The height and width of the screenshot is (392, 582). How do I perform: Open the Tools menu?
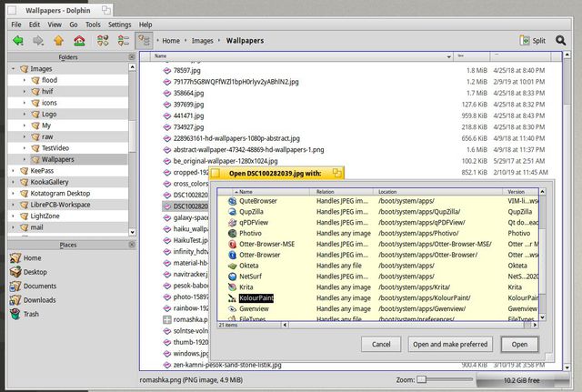click(93, 25)
